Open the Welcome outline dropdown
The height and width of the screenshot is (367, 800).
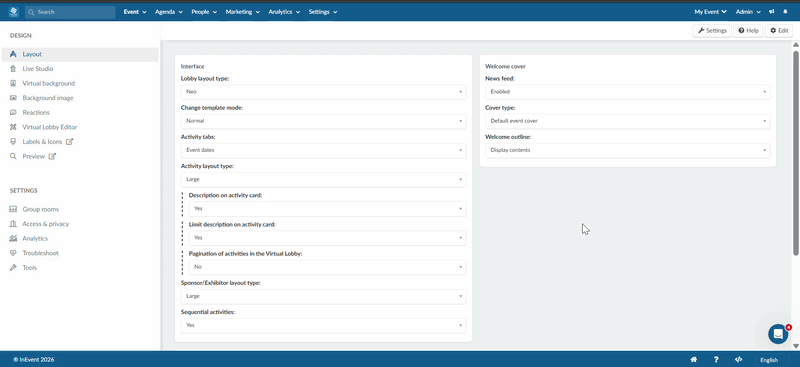628,150
